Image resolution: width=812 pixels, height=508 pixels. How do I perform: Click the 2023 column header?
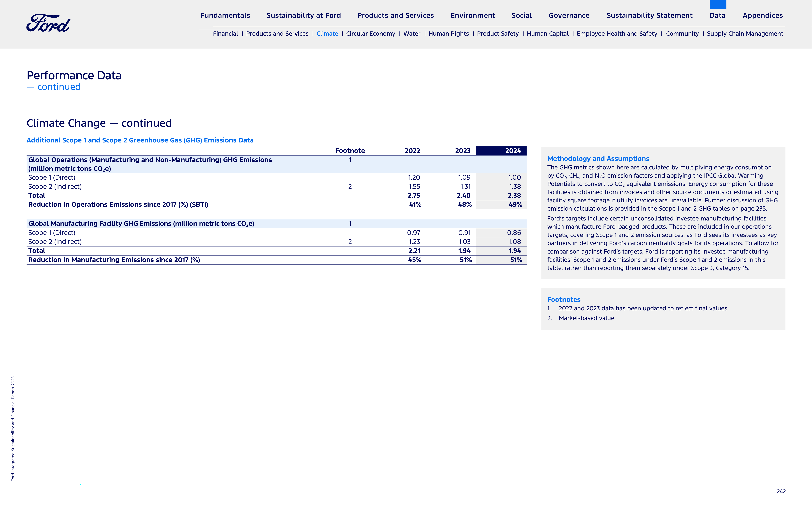pos(463,151)
